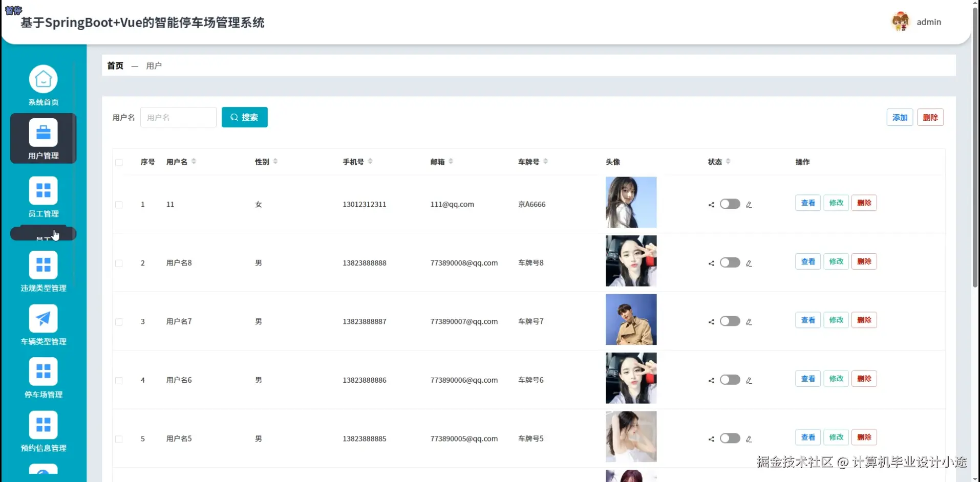Check the checkbox for row 用户名7

tap(119, 322)
